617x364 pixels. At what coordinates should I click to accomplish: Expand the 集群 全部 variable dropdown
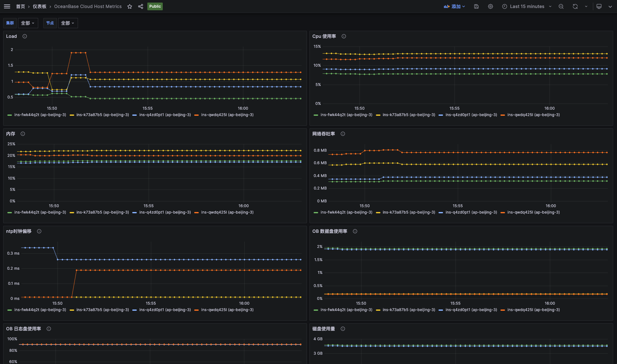[28, 23]
